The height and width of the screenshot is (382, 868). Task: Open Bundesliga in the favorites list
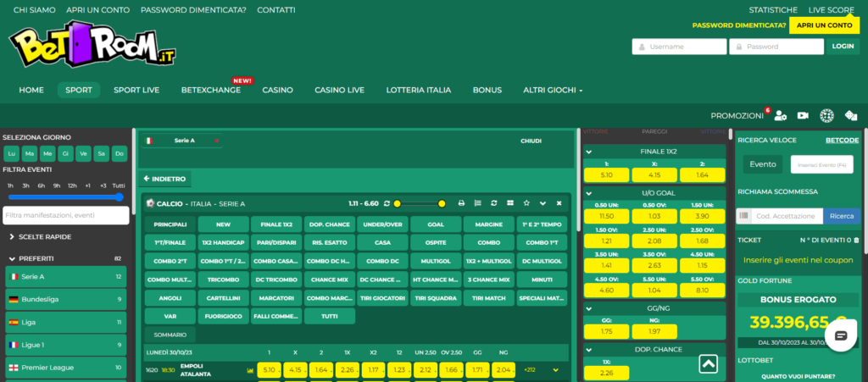(x=66, y=300)
